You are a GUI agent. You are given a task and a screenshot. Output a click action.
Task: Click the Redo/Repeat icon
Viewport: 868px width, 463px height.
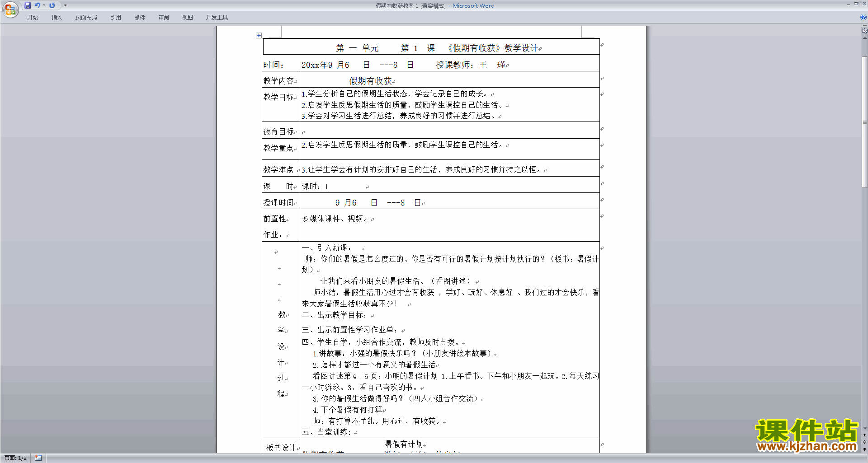[x=52, y=5]
